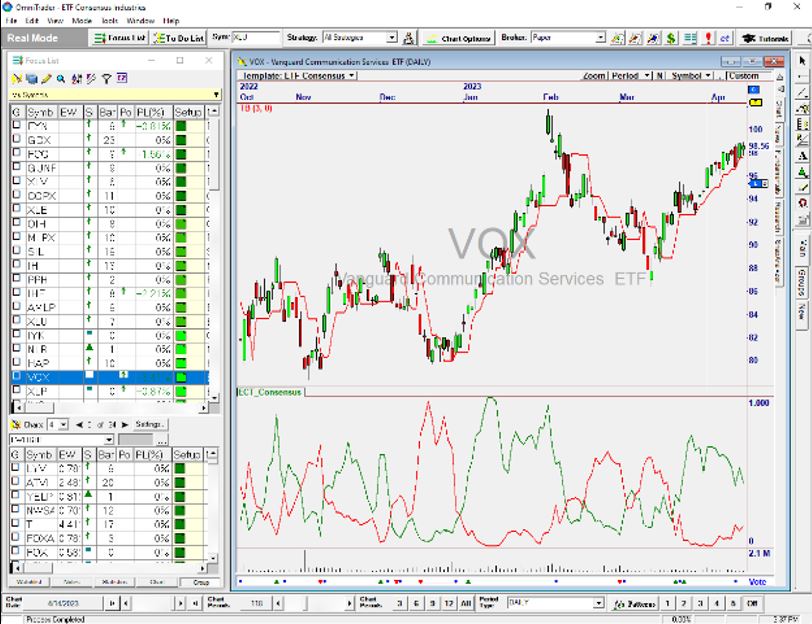
Task: Open the Tutorials graduation cap button
Action: (x=765, y=38)
